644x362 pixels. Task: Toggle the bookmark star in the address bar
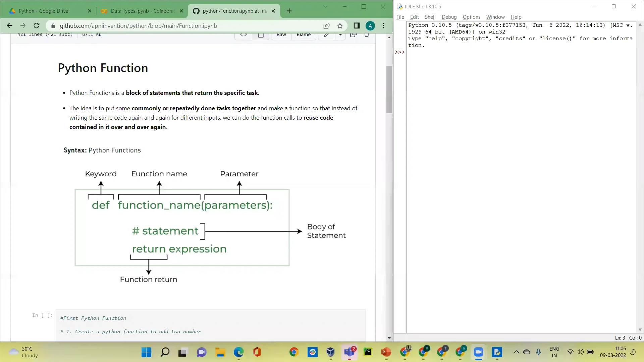click(x=339, y=25)
